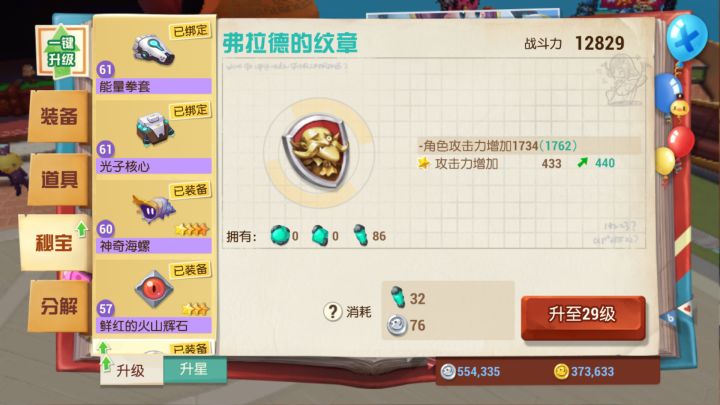Select the 升级 level-up tab

[x=130, y=370]
